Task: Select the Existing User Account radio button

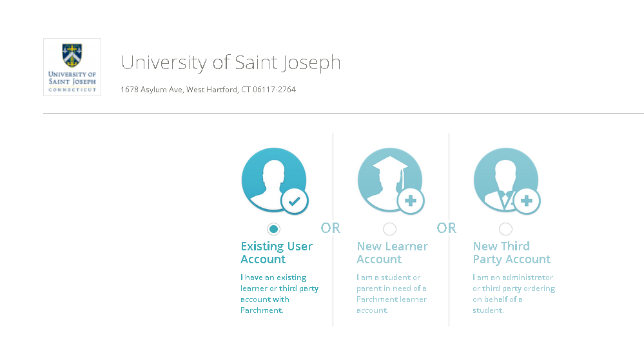Action: point(273,229)
